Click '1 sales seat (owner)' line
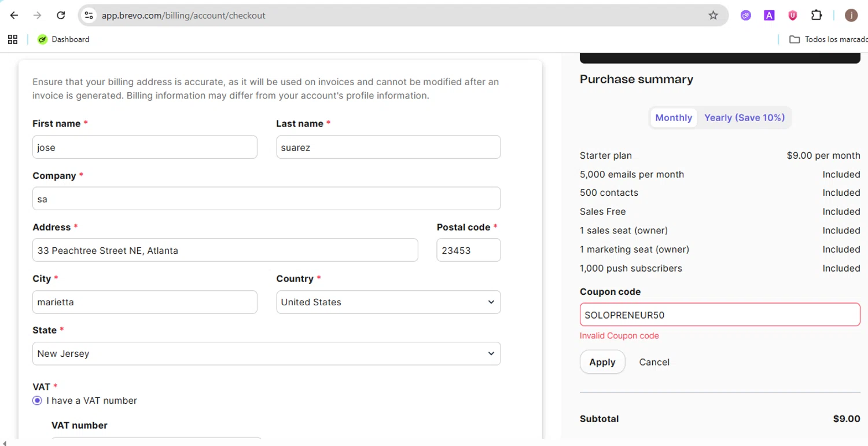The image size is (868, 446). coord(624,231)
